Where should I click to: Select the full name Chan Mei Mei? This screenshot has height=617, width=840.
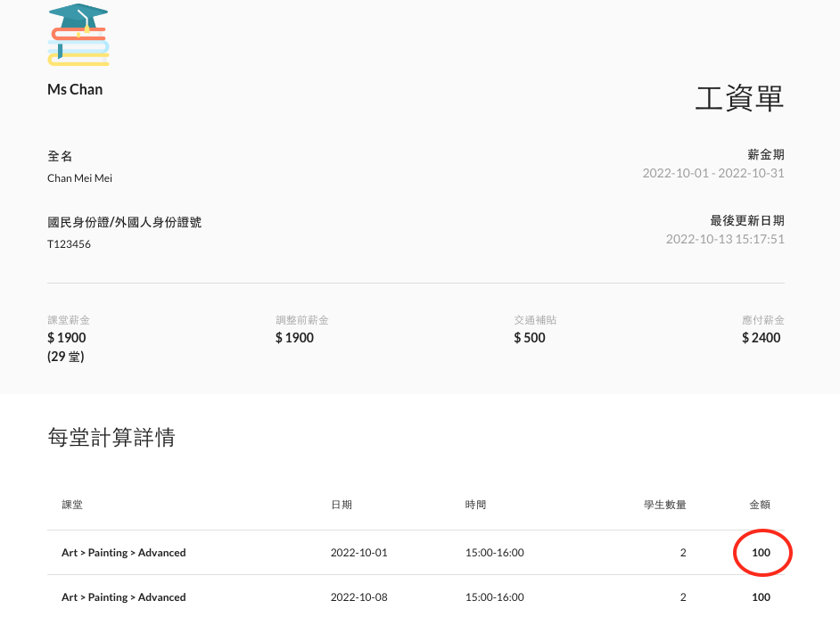tap(79, 177)
